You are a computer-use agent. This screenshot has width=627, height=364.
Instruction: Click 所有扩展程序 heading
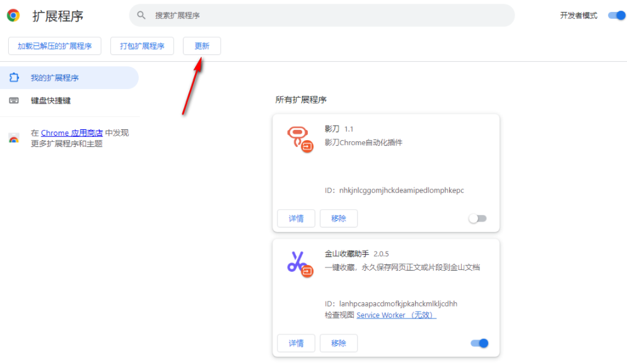point(301,100)
